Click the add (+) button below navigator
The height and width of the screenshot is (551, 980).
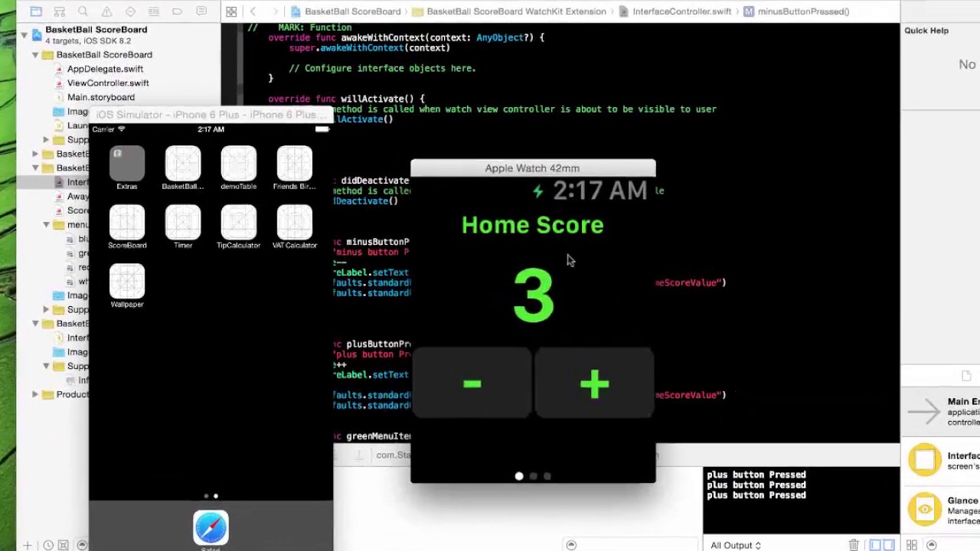point(28,545)
